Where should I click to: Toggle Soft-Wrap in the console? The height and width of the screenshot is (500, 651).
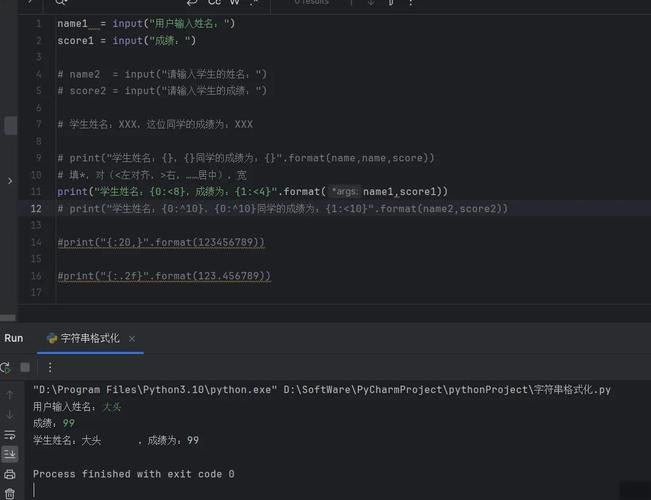click(10, 434)
